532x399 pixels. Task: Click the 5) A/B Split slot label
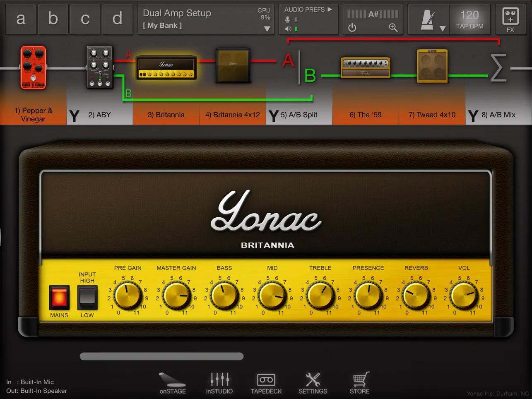pyautogui.click(x=299, y=115)
